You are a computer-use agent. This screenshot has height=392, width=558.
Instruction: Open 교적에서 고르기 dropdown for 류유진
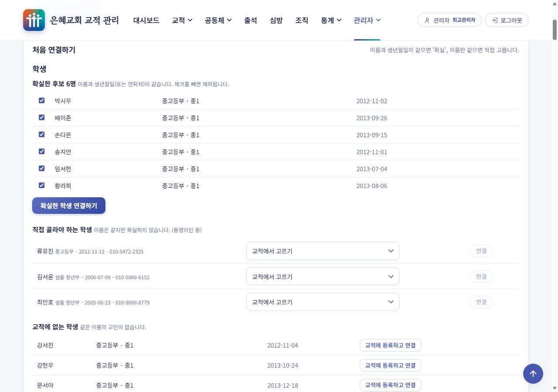[x=323, y=251]
